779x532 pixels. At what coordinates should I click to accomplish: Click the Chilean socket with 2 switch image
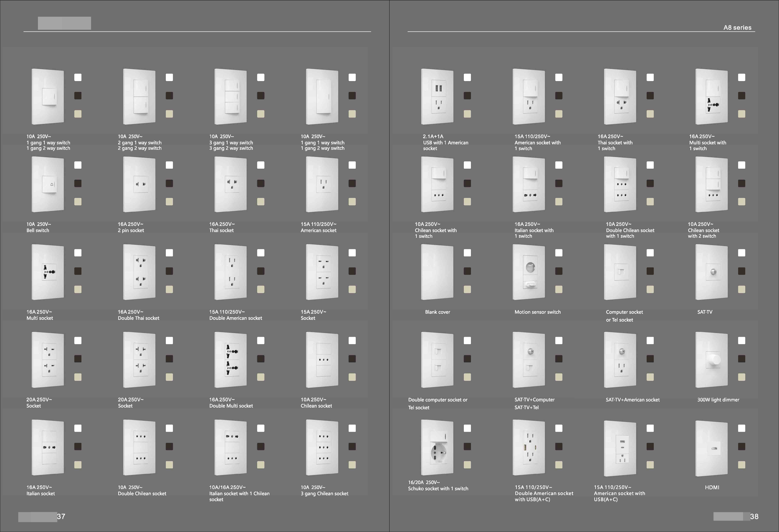click(x=712, y=184)
